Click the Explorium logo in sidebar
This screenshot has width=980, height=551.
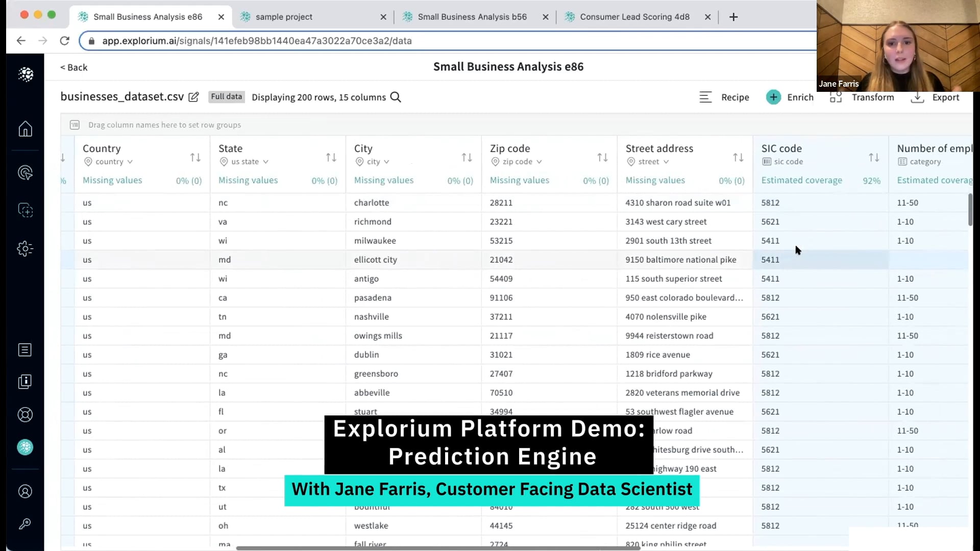pyautogui.click(x=26, y=74)
